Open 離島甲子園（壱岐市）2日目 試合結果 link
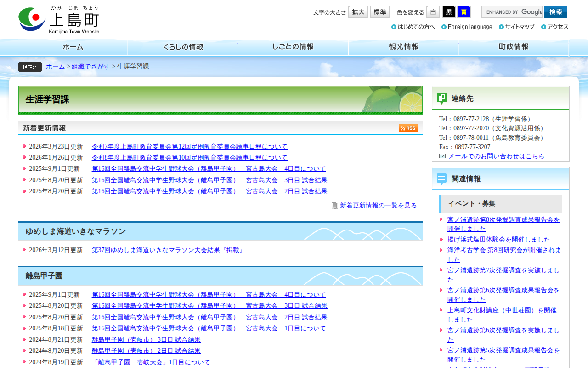 coord(146,351)
